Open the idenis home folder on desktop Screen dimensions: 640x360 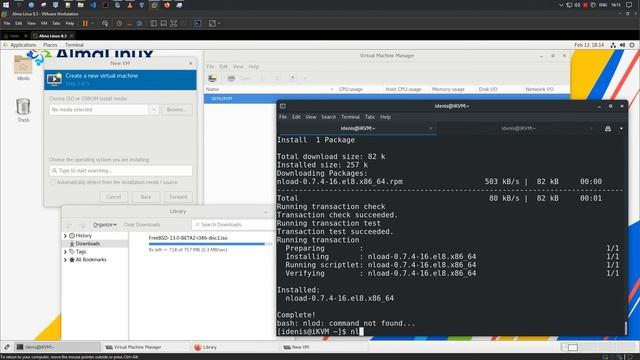[23, 67]
